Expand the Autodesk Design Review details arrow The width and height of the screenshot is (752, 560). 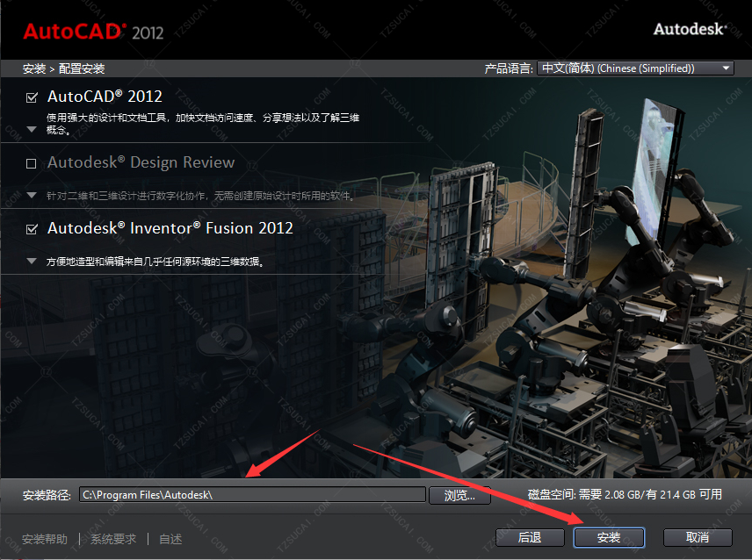click(x=33, y=195)
